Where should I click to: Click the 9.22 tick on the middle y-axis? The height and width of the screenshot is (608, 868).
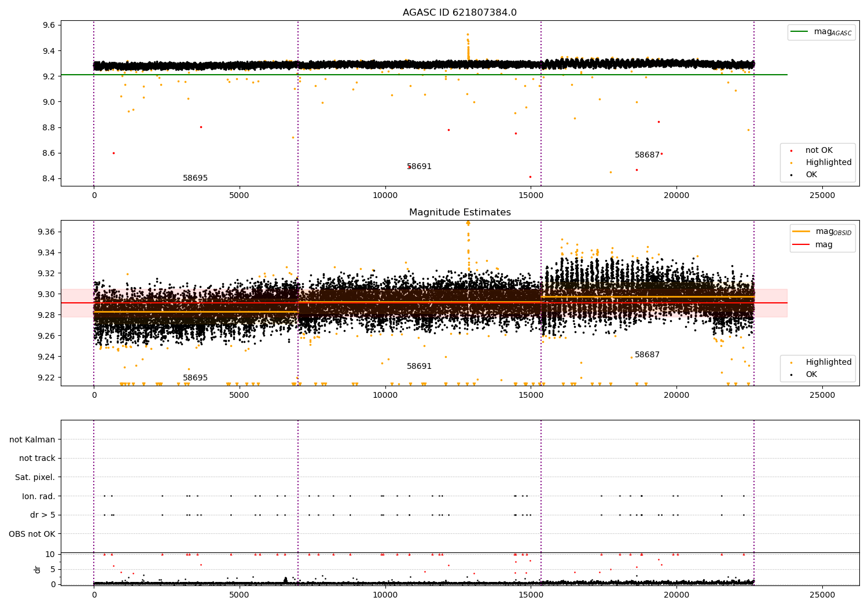46,378
